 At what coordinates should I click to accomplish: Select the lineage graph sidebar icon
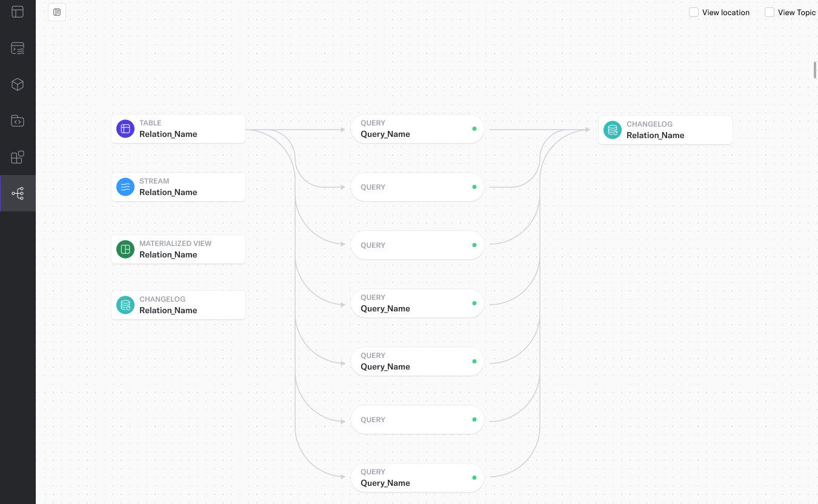pyautogui.click(x=18, y=194)
